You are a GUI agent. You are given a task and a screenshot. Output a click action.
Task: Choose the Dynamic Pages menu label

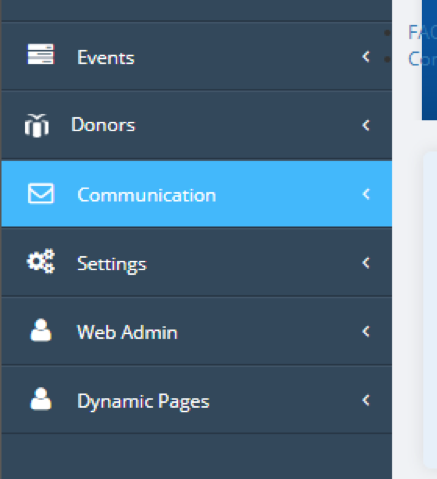pos(143,402)
